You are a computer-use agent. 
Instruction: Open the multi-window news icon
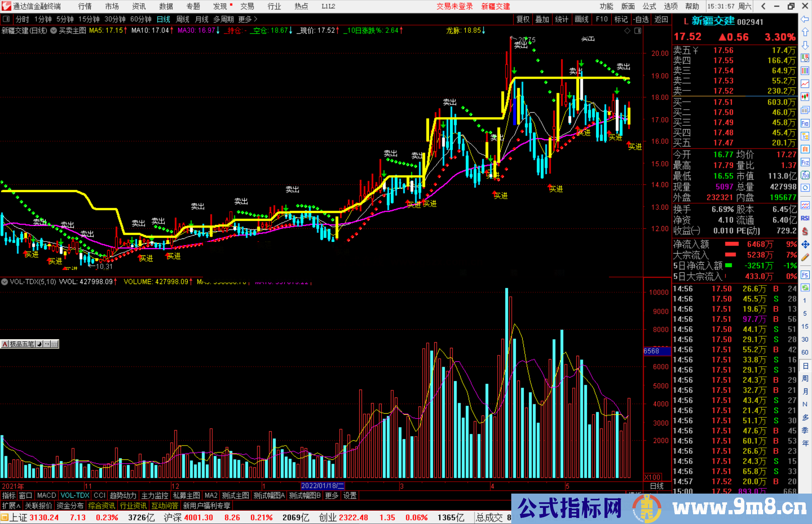[x=805, y=110]
